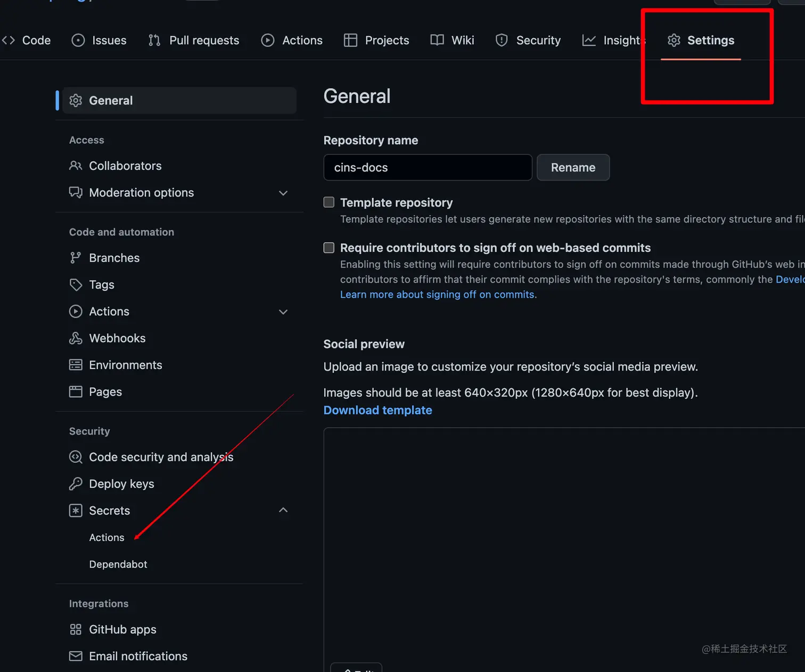This screenshot has height=672, width=805.
Task: Expand the Moderation options chevron
Action: pyautogui.click(x=283, y=193)
